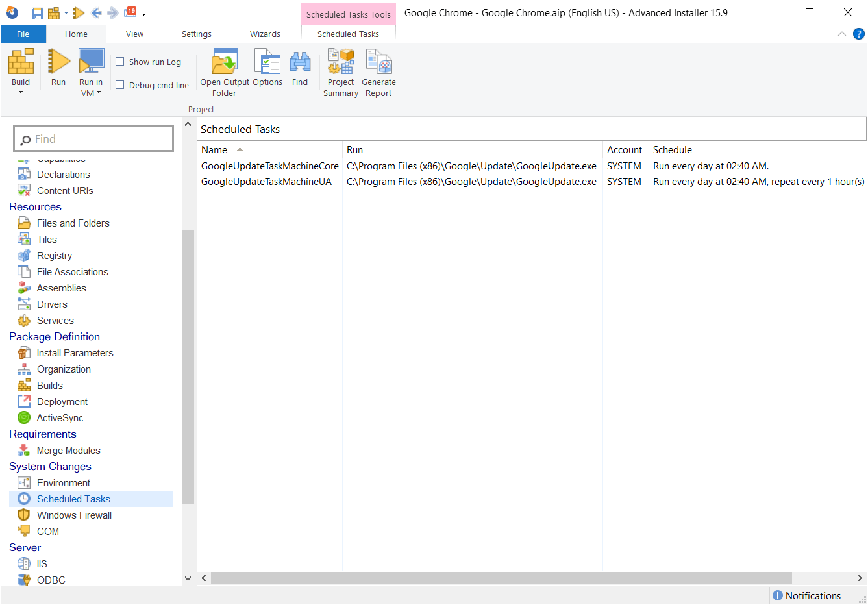The width and height of the screenshot is (868, 605).
Task: Go back with the blue back arrow
Action: [x=96, y=13]
